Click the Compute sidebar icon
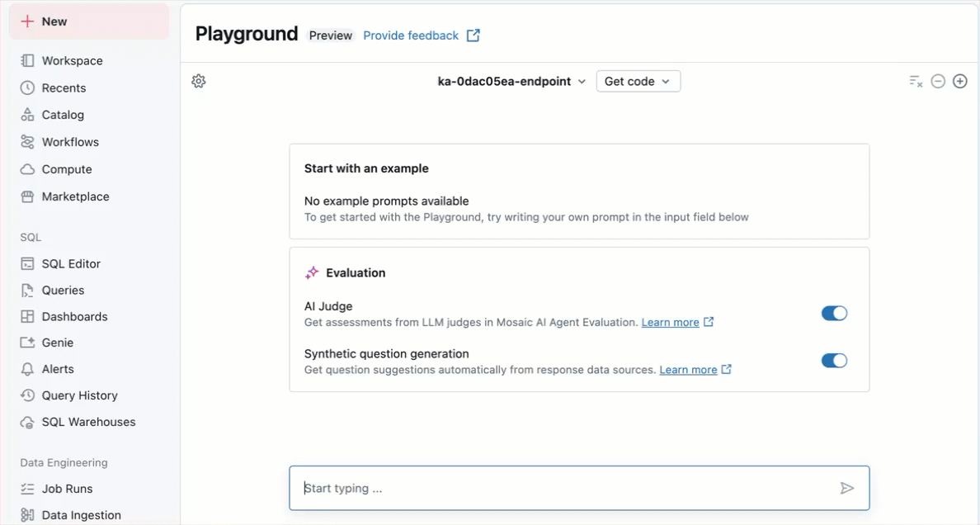 (x=26, y=169)
